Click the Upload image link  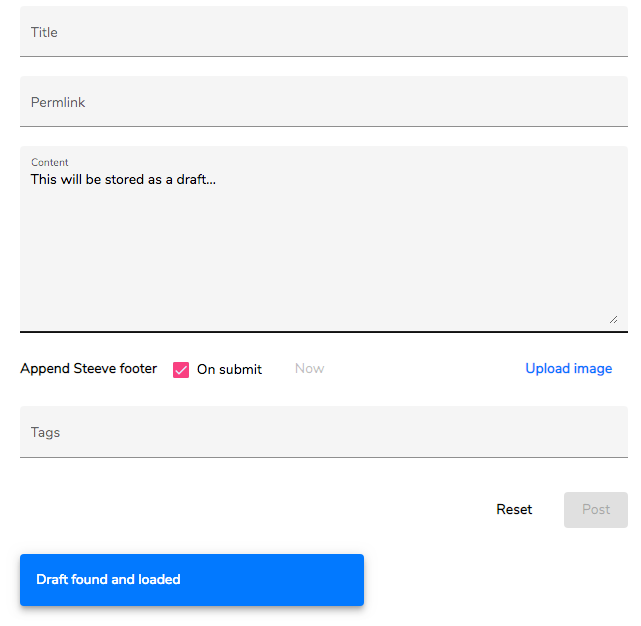point(568,369)
